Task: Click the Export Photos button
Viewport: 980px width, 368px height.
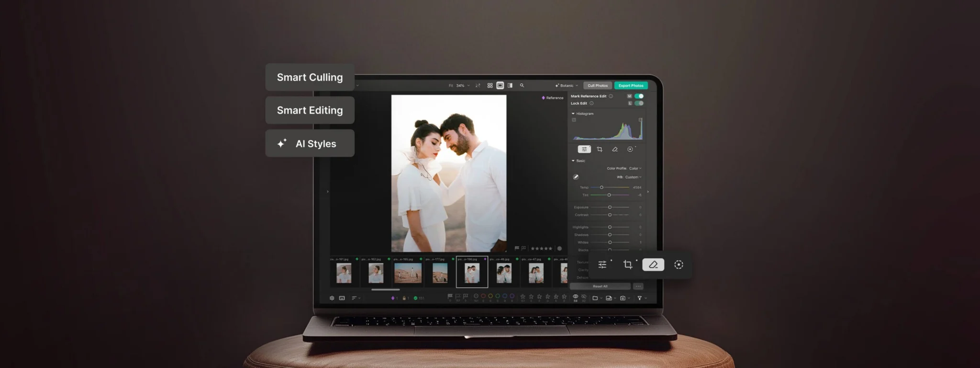Action: click(x=631, y=86)
